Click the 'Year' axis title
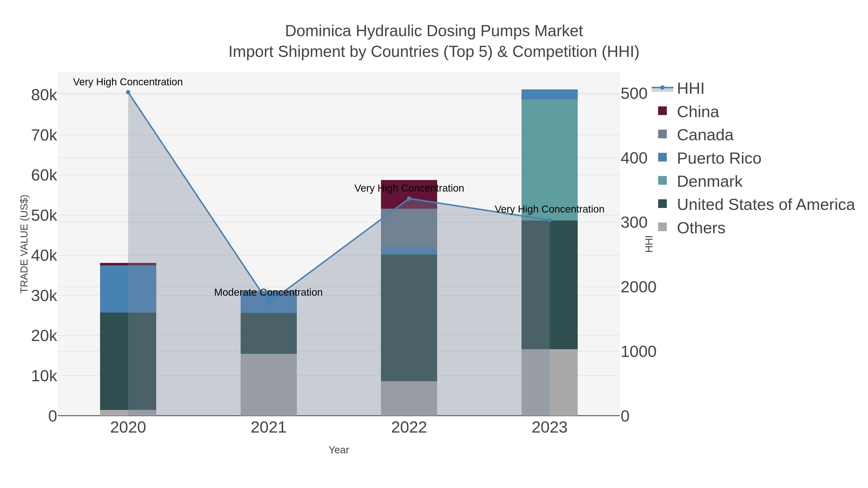The image size is (868, 488). (339, 450)
